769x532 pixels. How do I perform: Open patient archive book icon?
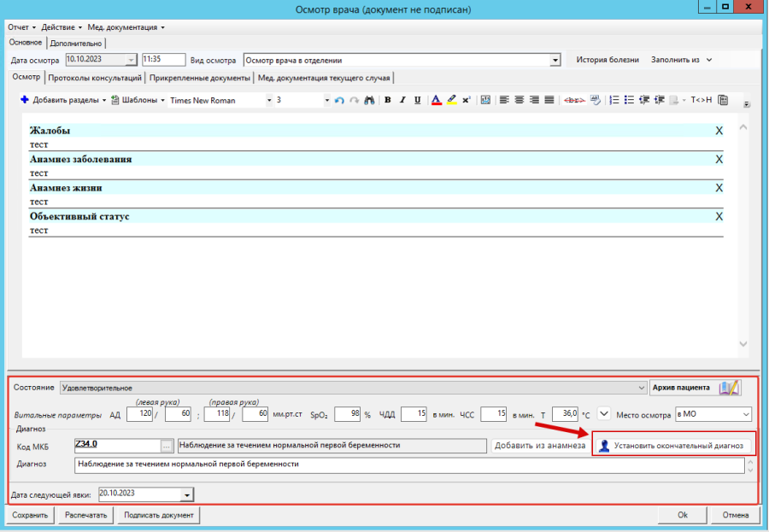pyautogui.click(x=730, y=388)
